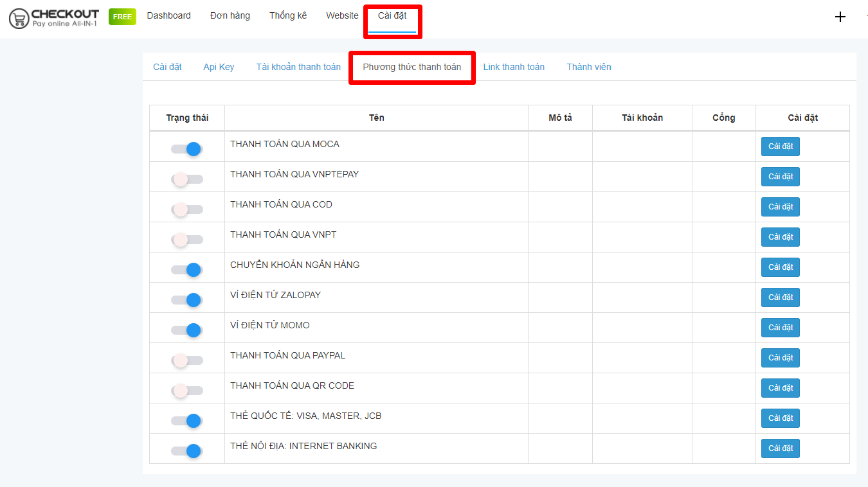Switch to Link thanh toán tab
This screenshot has height=487, width=868.
[x=514, y=67]
